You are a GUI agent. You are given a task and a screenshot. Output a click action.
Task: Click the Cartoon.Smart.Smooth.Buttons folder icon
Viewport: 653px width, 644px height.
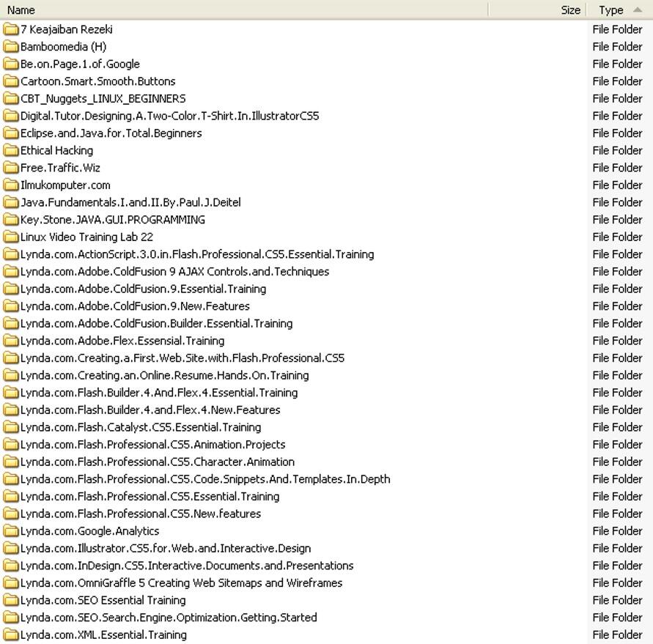[11, 81]
